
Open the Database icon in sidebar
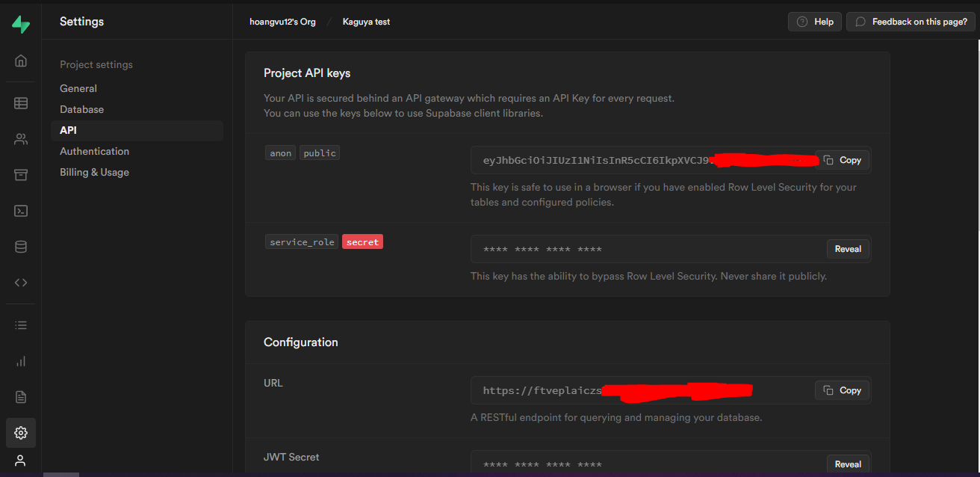(20, 246)
